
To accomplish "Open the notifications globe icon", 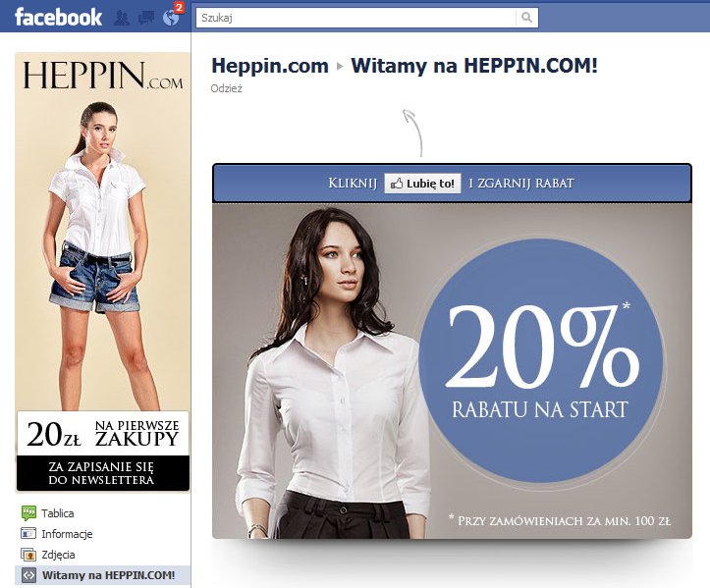I will pyautogui.click(x=171, y=18).
